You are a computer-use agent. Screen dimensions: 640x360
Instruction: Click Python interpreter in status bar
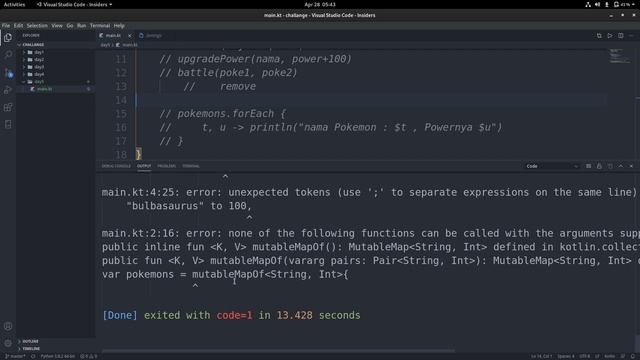[x=58, y=356]
